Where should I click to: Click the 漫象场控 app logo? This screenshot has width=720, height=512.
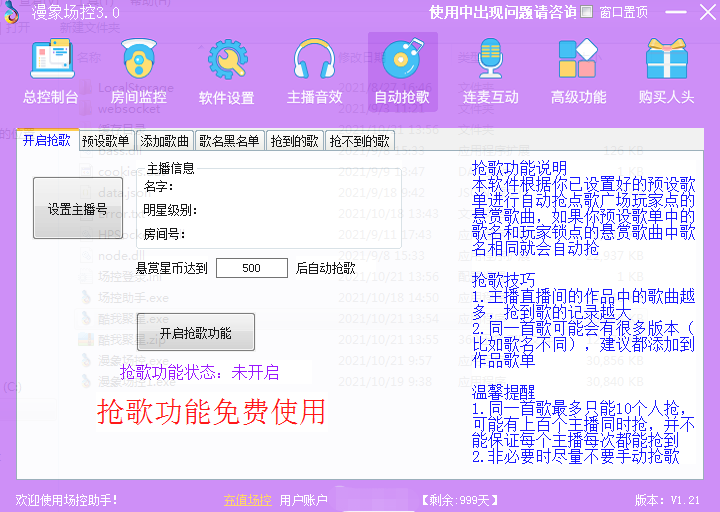pos(11,12)
